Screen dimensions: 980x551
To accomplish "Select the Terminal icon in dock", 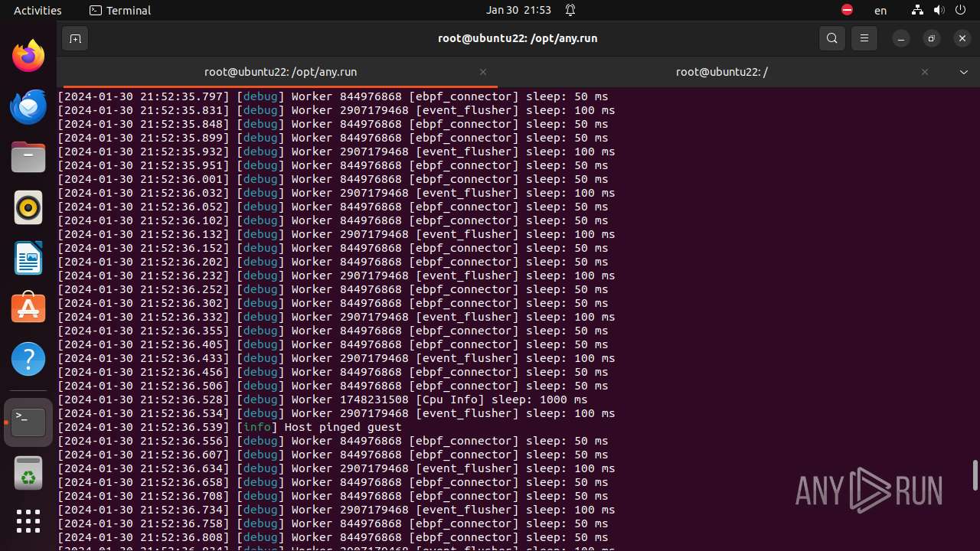I will pyautogui.click(x=28, y=422).
